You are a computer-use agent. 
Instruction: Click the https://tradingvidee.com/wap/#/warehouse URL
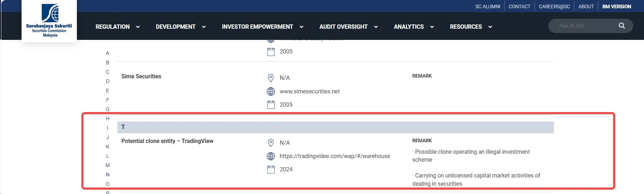click(335, 156)
